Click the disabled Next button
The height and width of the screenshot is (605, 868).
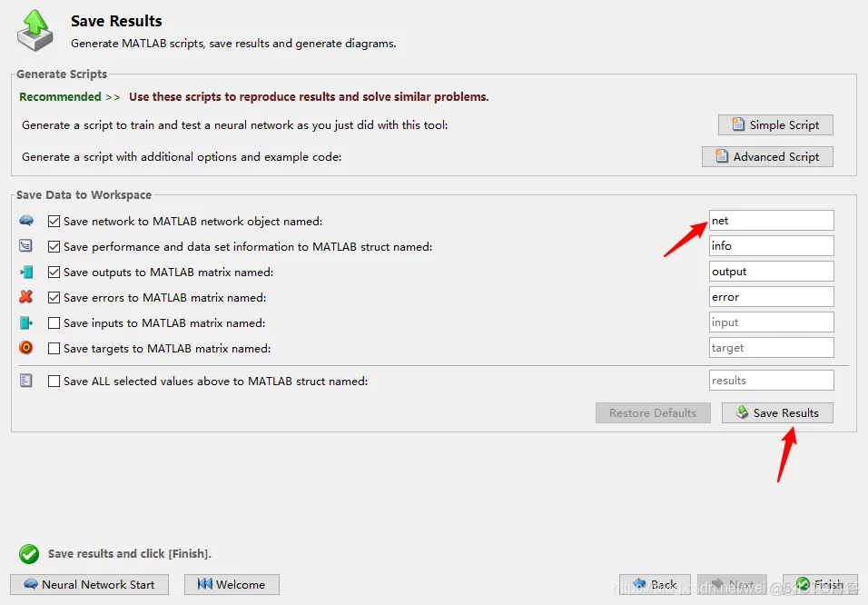pos(733,584)
